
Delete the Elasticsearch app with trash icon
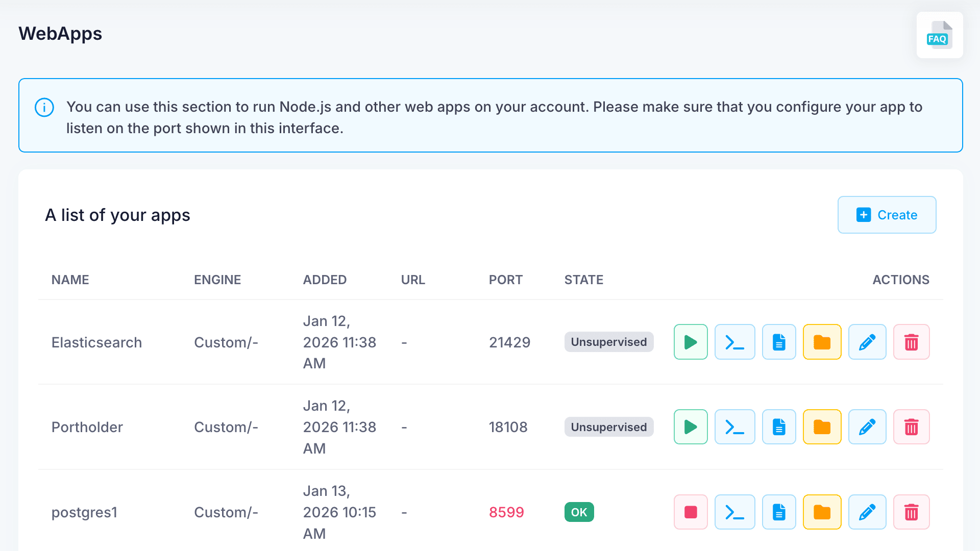(x=911, y=342)
